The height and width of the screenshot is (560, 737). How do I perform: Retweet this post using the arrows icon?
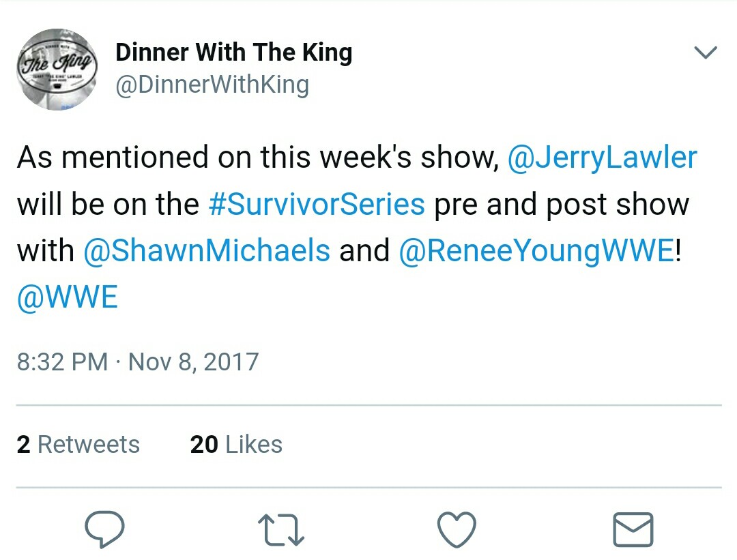[x=280, y=530]
